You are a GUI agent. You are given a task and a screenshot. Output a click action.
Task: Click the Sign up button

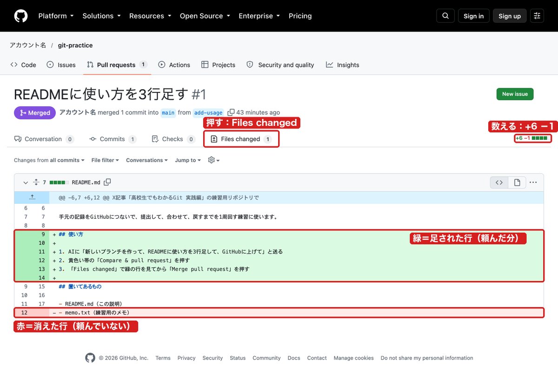[x=510, y=16]
